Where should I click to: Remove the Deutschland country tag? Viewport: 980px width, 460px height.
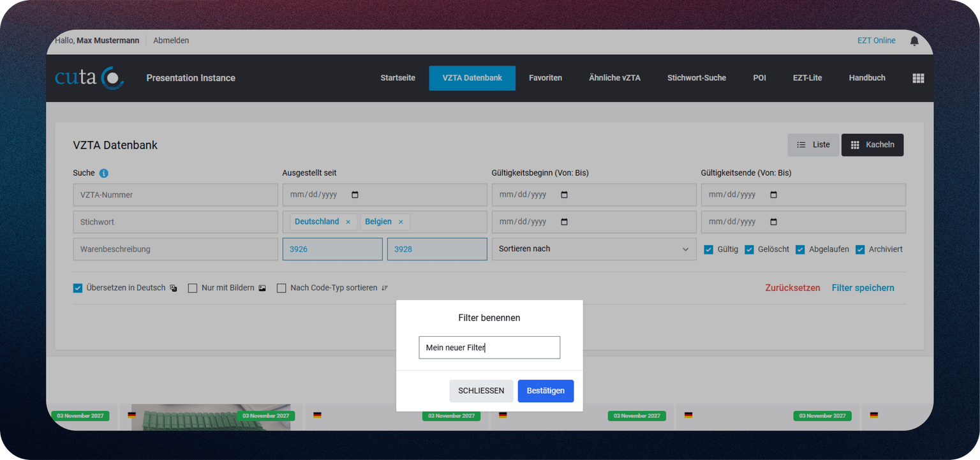point(348,222)
